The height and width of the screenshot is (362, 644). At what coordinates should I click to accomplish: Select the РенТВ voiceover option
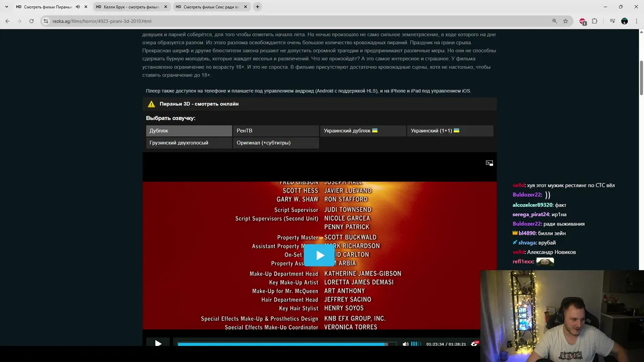click(x=276, y=131)
